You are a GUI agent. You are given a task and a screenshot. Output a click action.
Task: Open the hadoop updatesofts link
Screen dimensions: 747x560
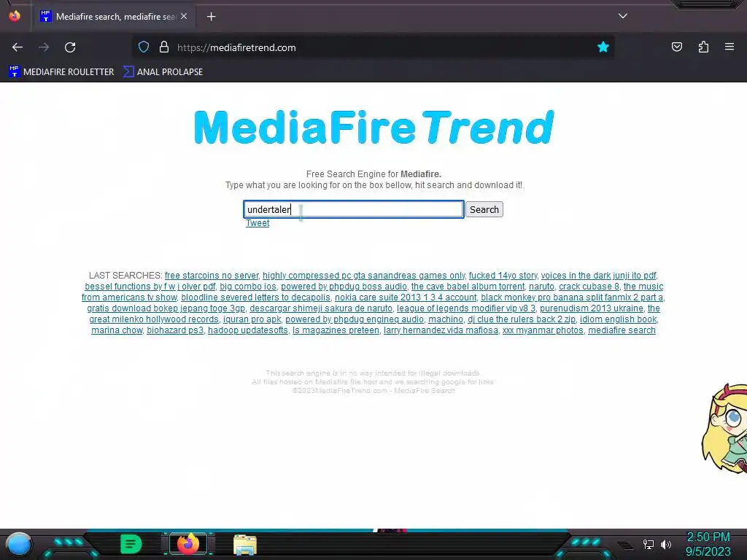pos(248,330)
